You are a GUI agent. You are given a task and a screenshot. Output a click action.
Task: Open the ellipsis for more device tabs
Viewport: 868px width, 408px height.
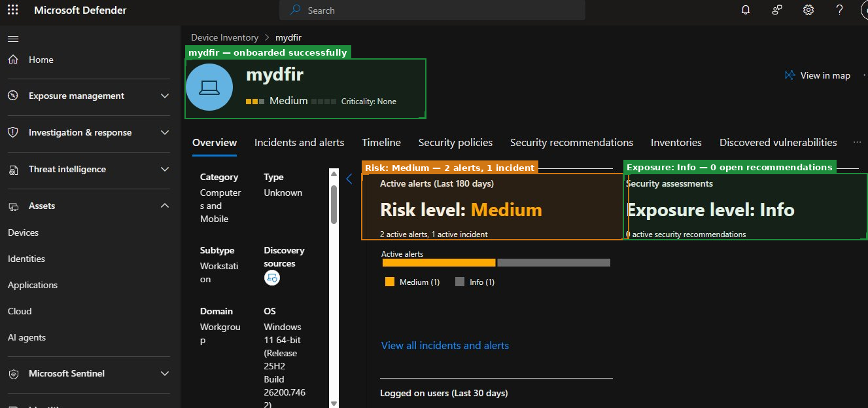[x=858, y=141]
